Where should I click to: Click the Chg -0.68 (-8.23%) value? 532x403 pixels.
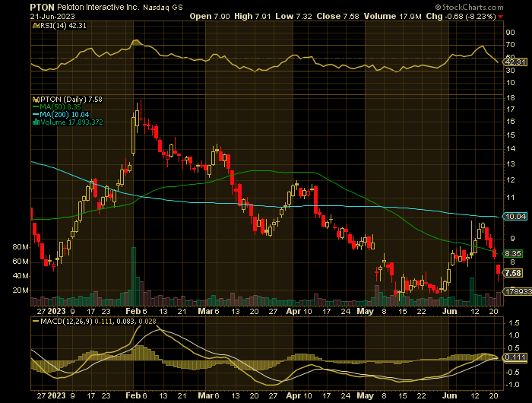(461, 16)
